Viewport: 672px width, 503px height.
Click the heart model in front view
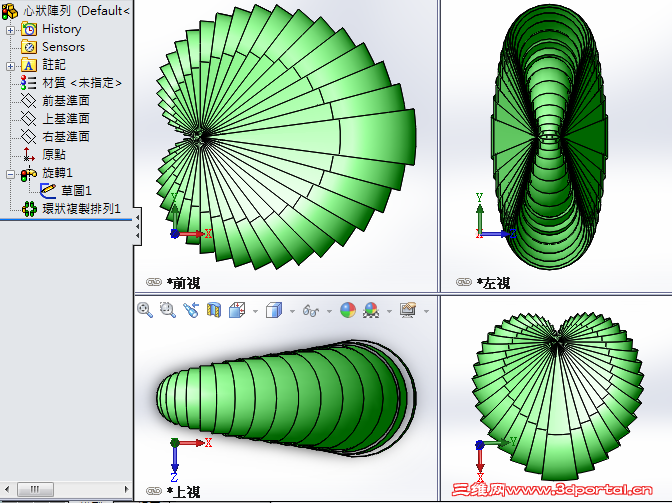point(284,137)
